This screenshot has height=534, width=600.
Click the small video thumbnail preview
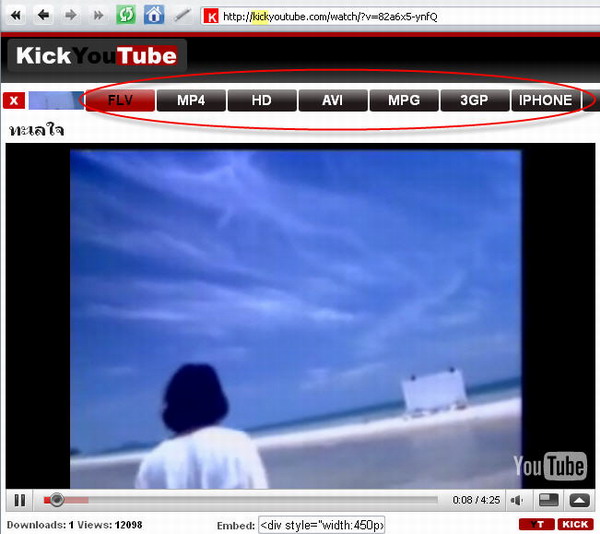click(x=56, y=101)
